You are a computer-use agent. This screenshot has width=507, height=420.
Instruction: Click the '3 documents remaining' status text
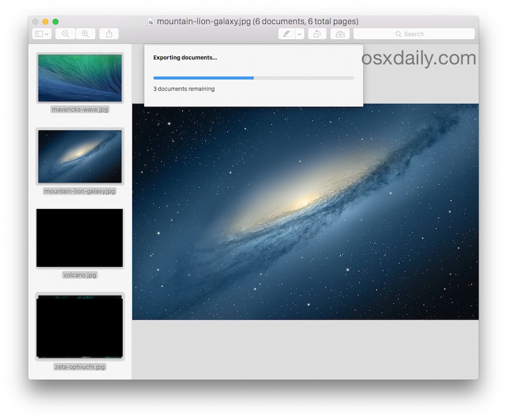pos(184,88)
